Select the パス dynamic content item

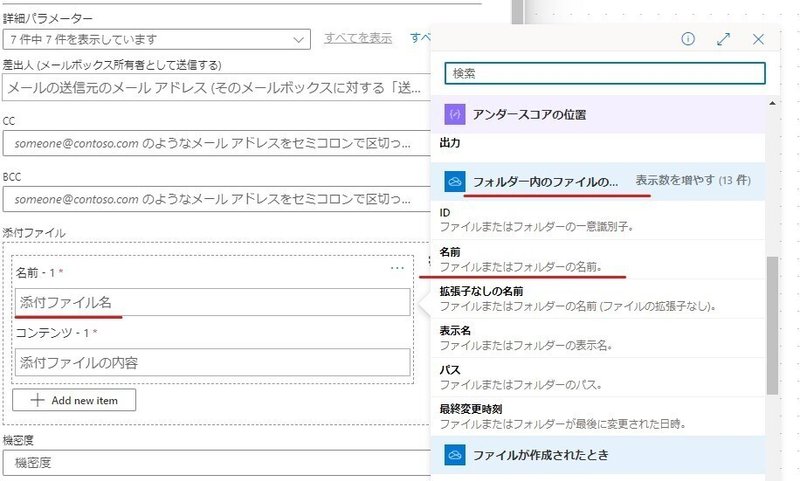598,377
